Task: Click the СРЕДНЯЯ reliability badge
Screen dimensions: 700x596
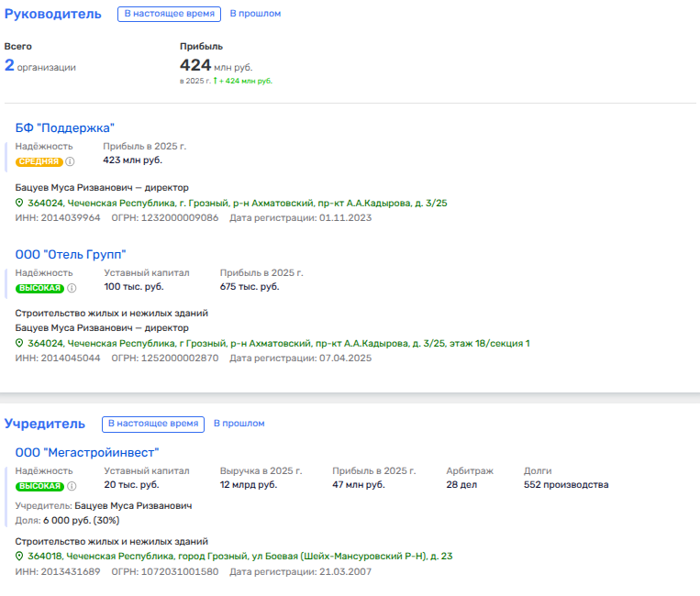Action: pyautogui.click(x=39, y=161)
